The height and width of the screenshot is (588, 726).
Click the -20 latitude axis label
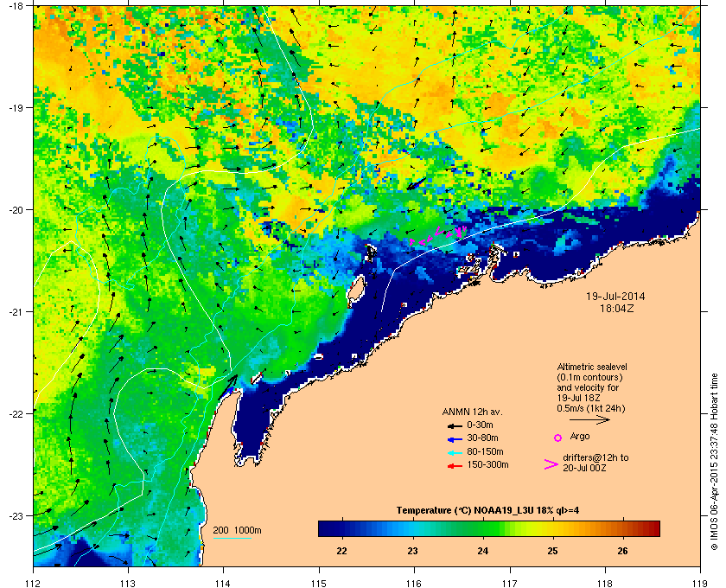click(16, 210)
